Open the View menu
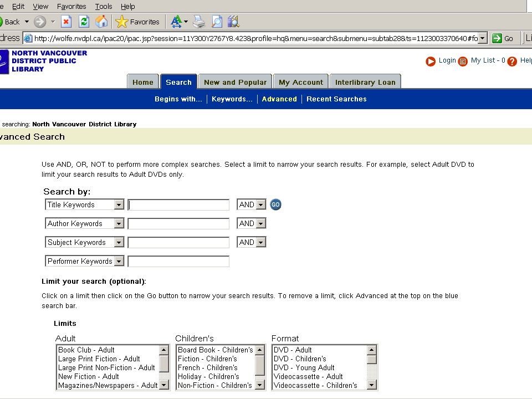Image resolution: width=532 pixels, height=399 pixels. 40,7
